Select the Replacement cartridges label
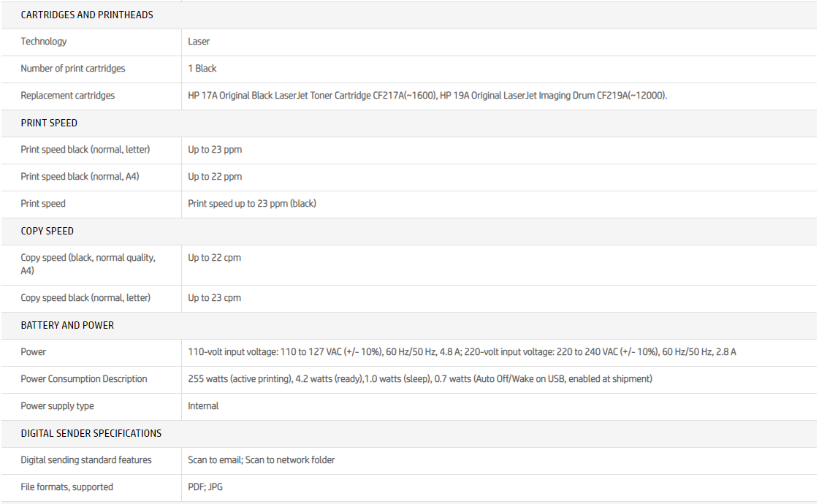 coord(68,96)
